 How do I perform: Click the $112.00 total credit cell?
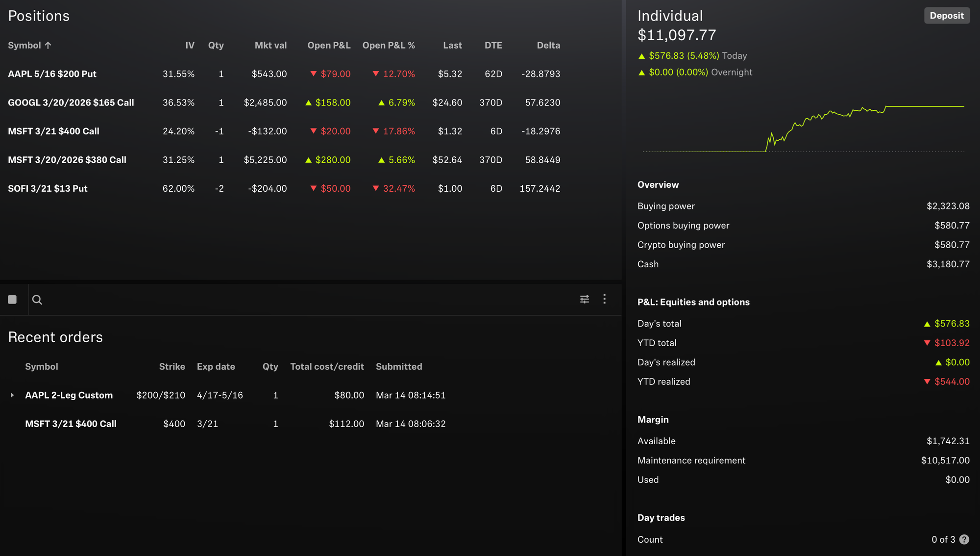(346, 424)
